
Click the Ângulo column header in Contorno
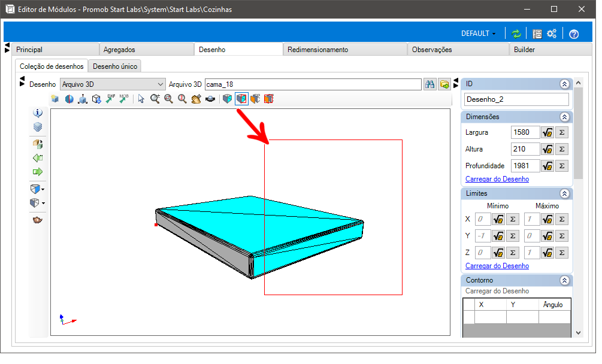coord(553,305)
